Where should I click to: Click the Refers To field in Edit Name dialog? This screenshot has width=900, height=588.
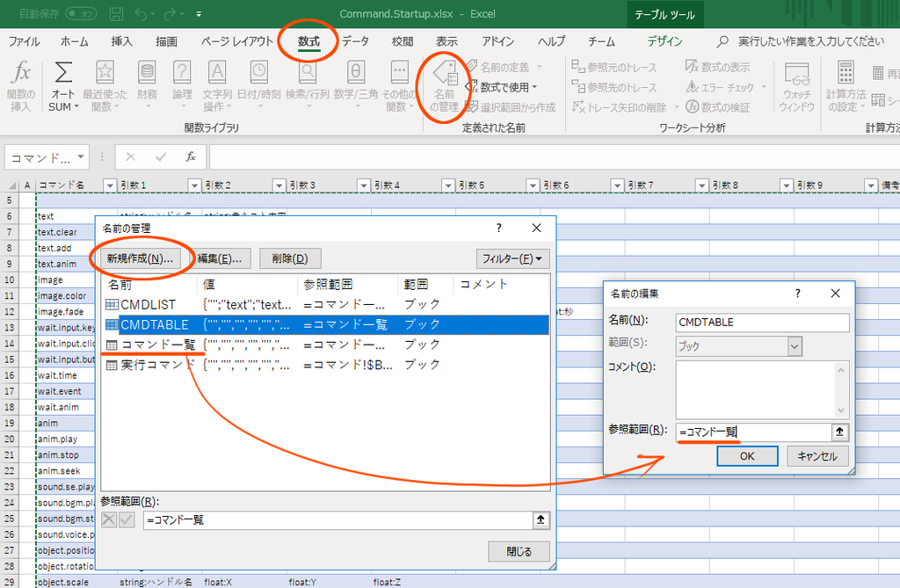point(754,432)
